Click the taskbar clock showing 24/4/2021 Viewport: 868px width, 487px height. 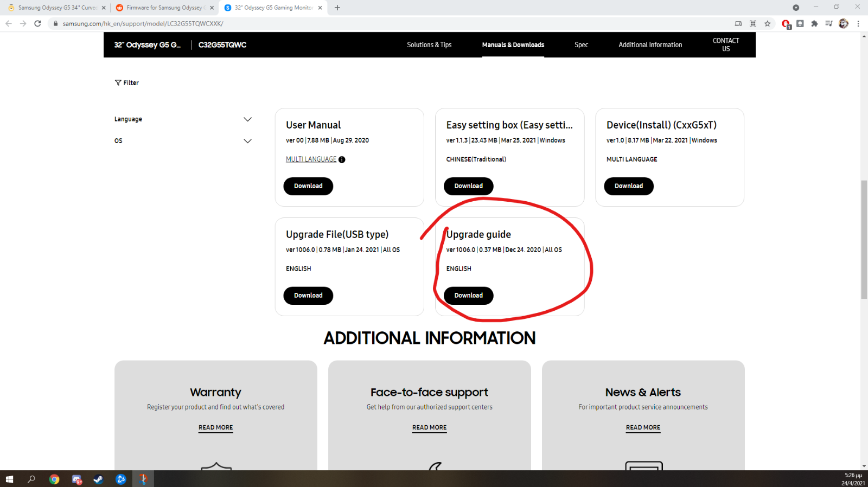[x=853, y=479]
